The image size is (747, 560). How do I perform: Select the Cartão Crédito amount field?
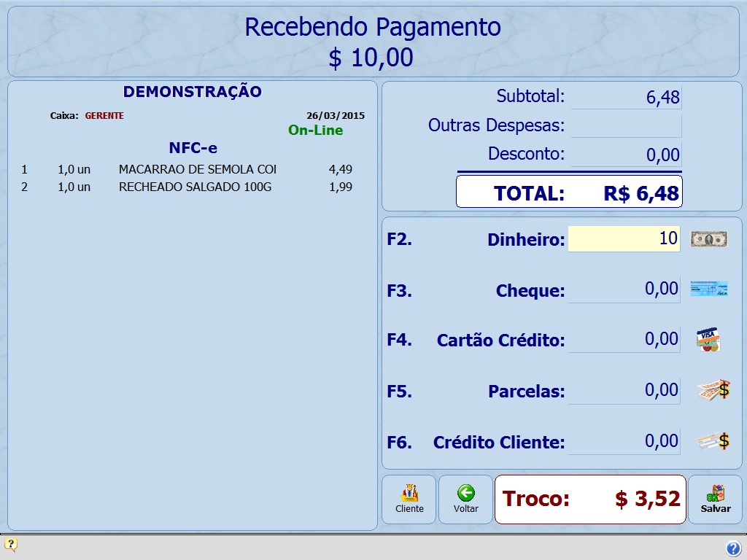624,340
